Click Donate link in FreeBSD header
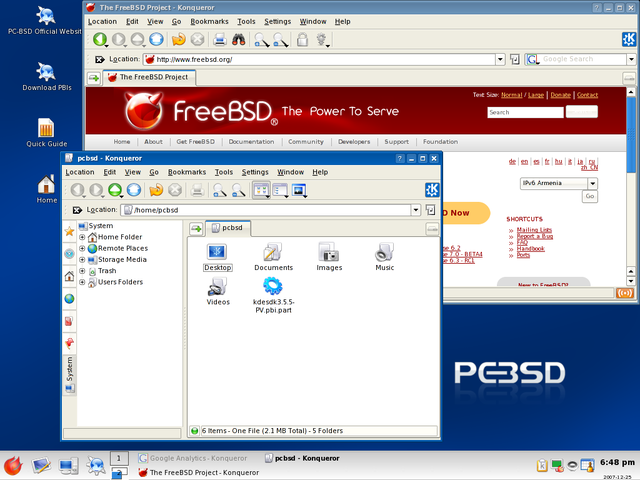The image size is (640, 480). click(x=560, y=95)
